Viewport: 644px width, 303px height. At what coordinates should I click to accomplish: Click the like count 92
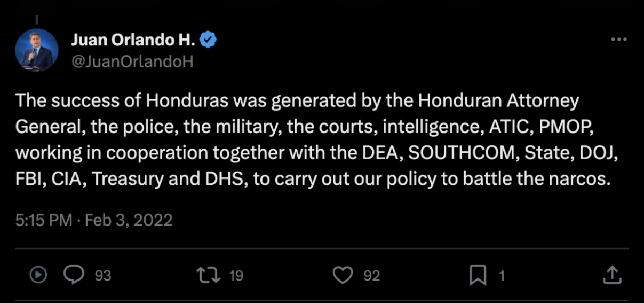coord(371,275)
